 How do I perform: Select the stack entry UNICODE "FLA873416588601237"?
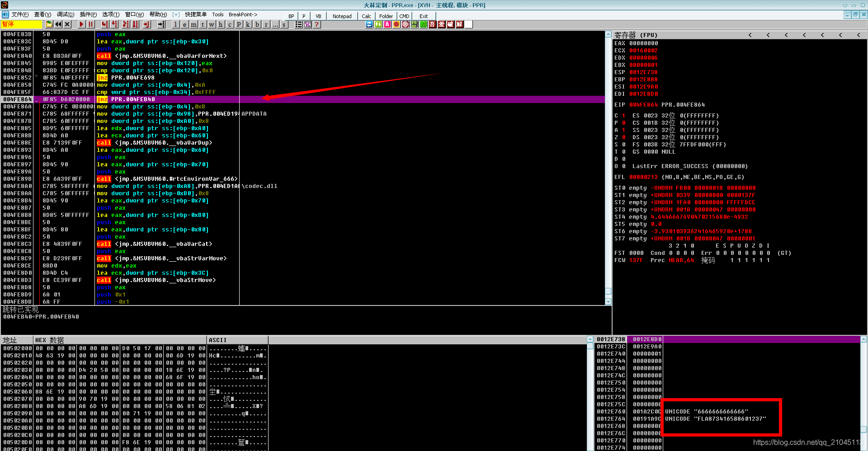coord(716,419)
